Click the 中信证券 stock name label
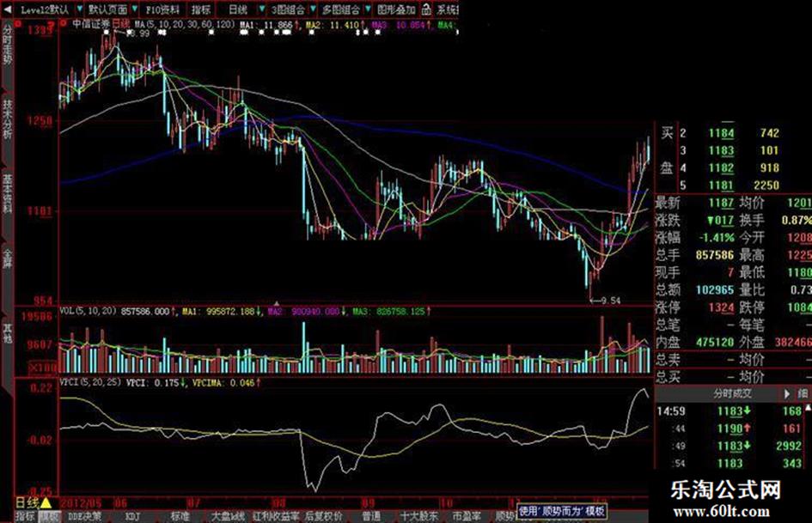Screen dimensions: 812x523 (x=90, y=24)
